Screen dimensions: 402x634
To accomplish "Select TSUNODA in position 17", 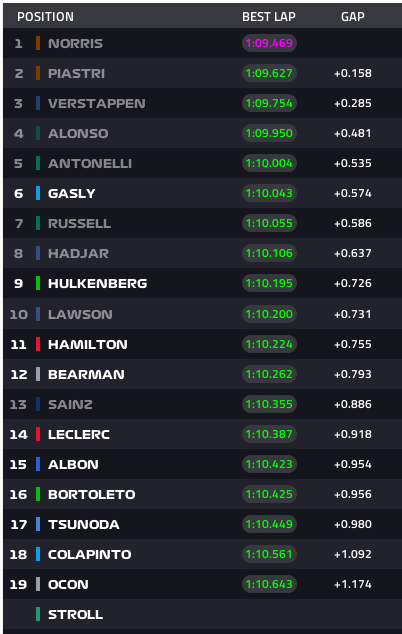I will point(84,524).
